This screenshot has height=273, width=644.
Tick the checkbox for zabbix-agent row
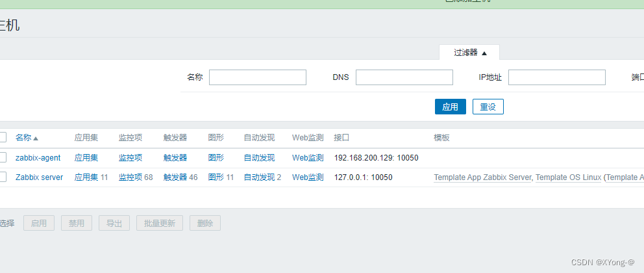[x=3, y=157]
